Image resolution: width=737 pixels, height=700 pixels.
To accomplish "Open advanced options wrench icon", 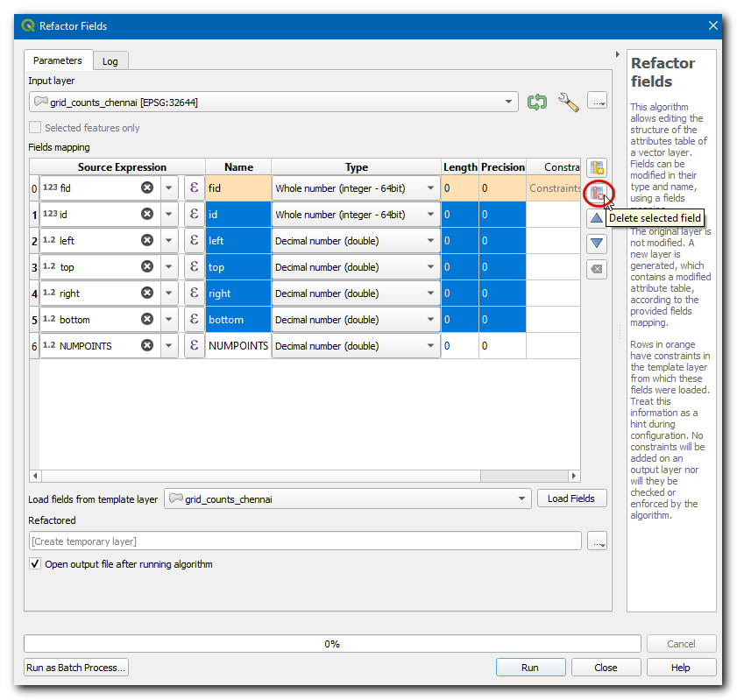I will [x=568, y=103].
